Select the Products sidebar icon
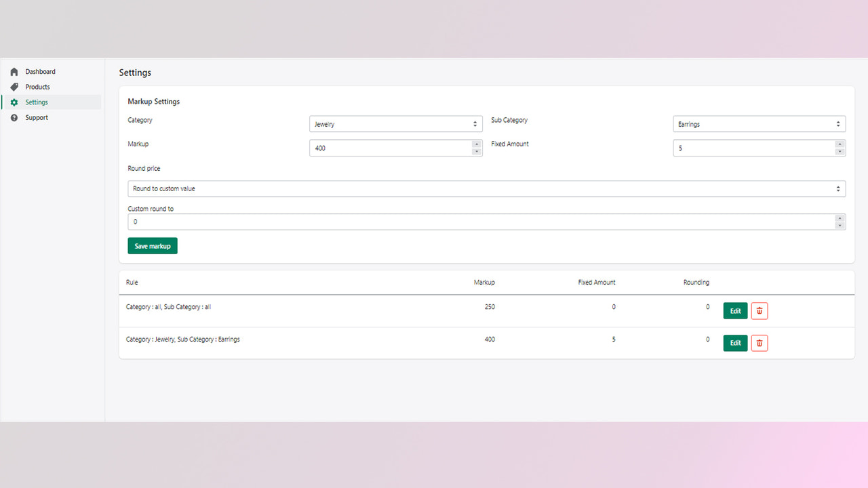 (14, 87)
